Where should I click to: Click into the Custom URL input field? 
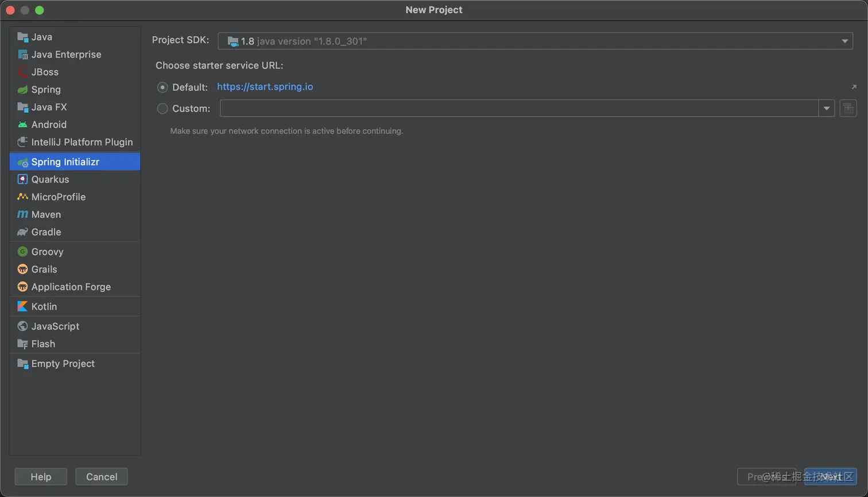pos(519,108)
